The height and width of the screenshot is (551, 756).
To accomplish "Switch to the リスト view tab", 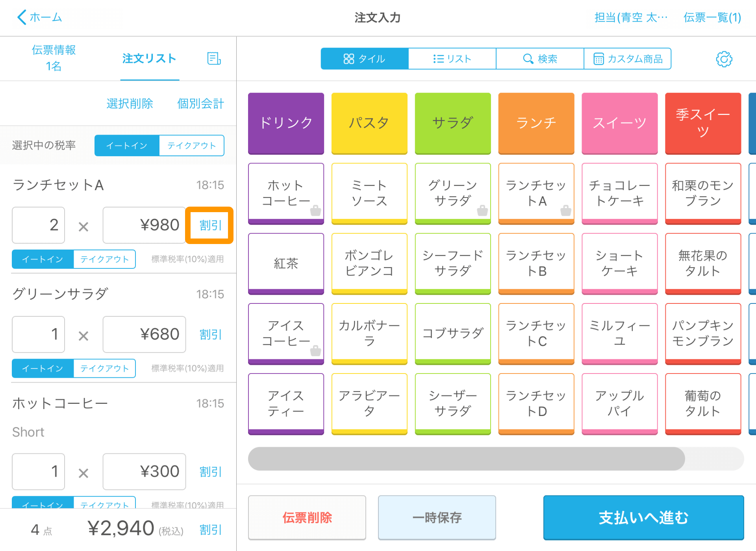I will pos(452,59).
